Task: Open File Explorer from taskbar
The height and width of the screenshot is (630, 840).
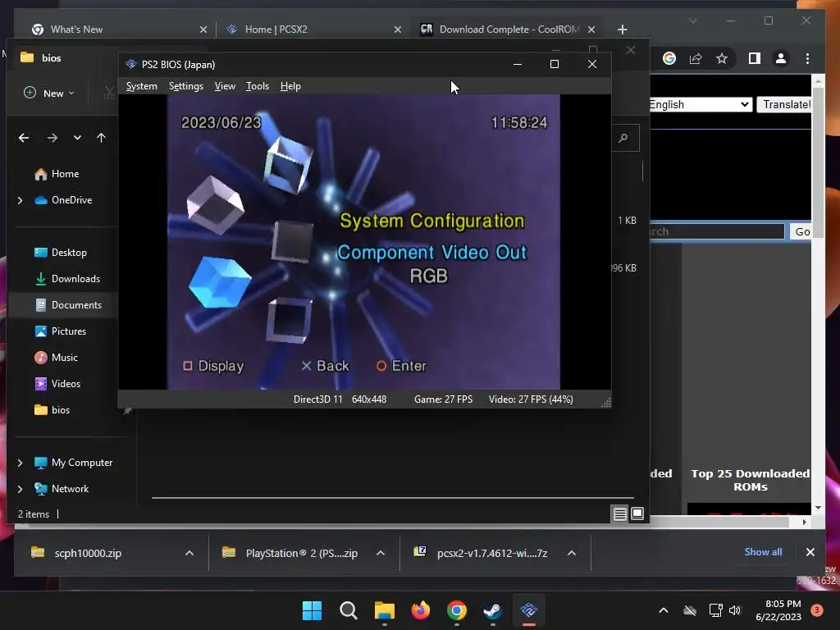Action: [x=384, y=610]
